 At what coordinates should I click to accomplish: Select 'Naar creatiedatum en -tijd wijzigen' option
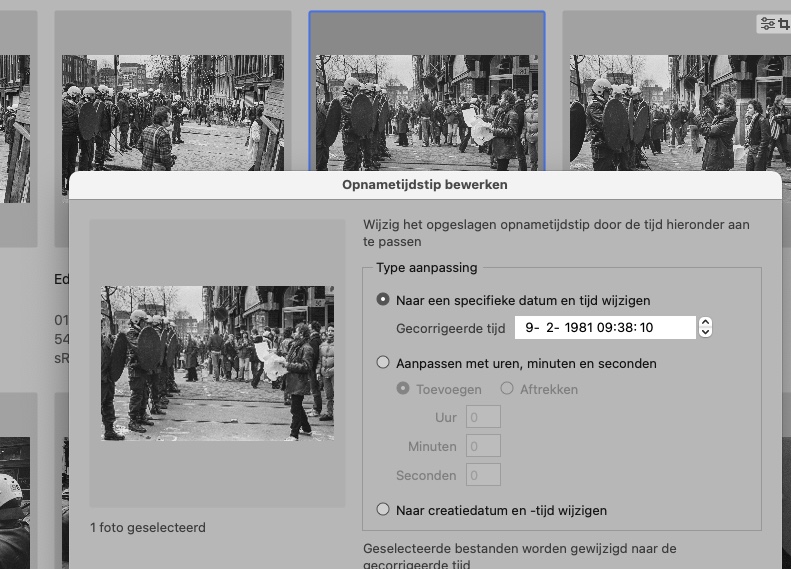383,510
